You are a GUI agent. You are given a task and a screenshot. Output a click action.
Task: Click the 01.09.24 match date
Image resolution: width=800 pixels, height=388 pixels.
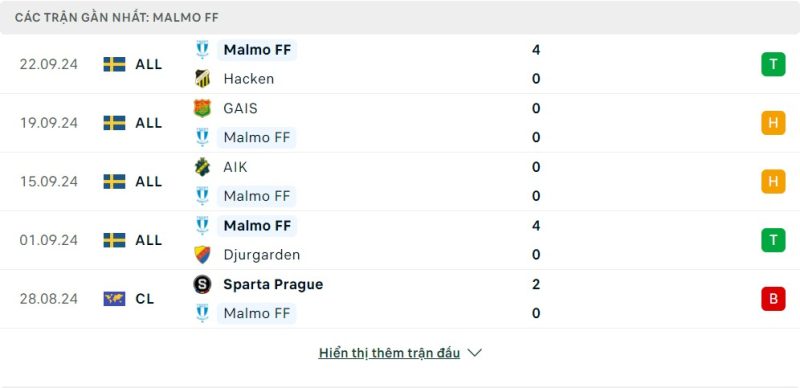(49, 240)
